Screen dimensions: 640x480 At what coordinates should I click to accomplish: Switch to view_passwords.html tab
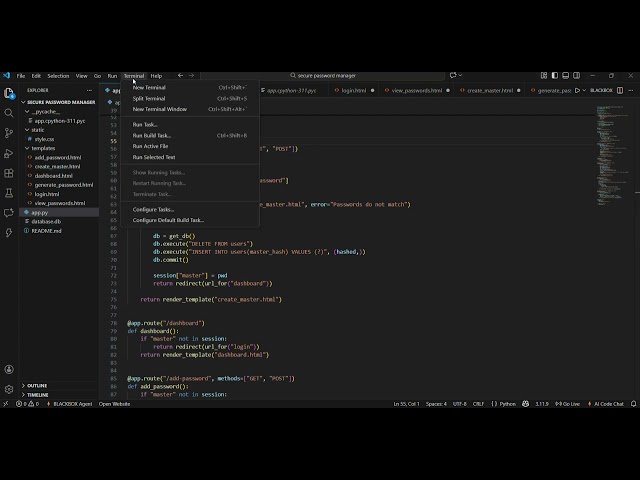[416, 90]
